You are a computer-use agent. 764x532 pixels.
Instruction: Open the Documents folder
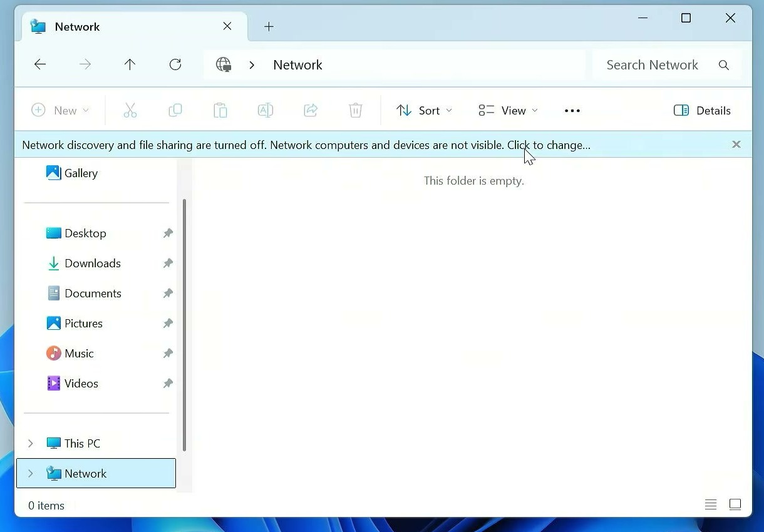[x=84, y=293]
